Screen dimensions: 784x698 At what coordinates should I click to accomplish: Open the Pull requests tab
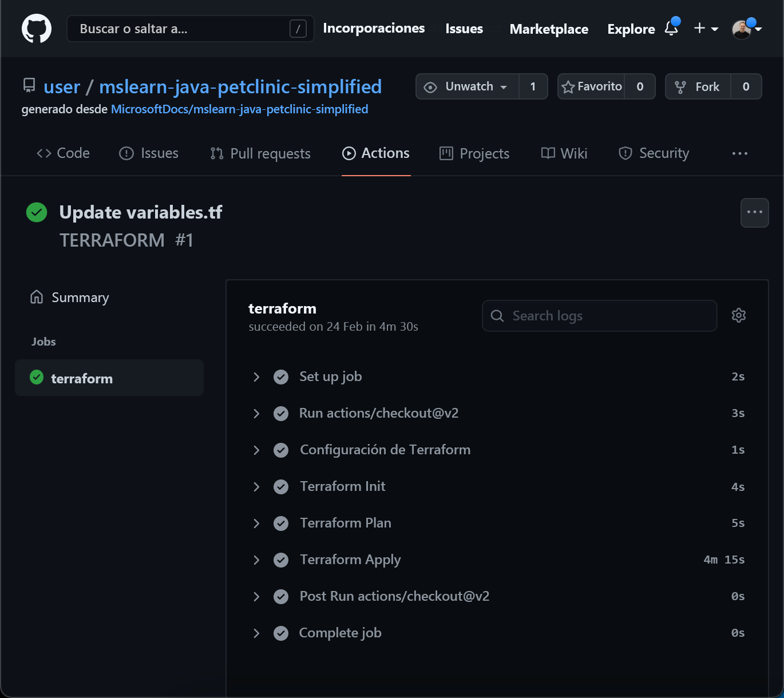coord(260,153)
